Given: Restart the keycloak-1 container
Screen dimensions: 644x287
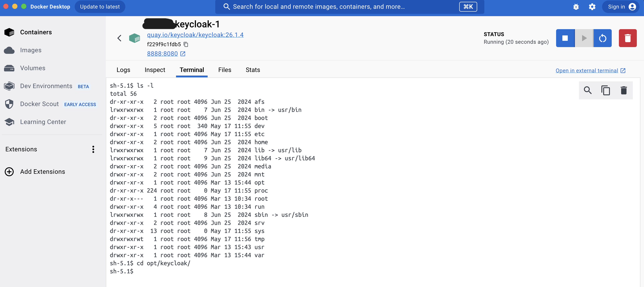Looking at the screenshot, I should (x=603, y=38).
